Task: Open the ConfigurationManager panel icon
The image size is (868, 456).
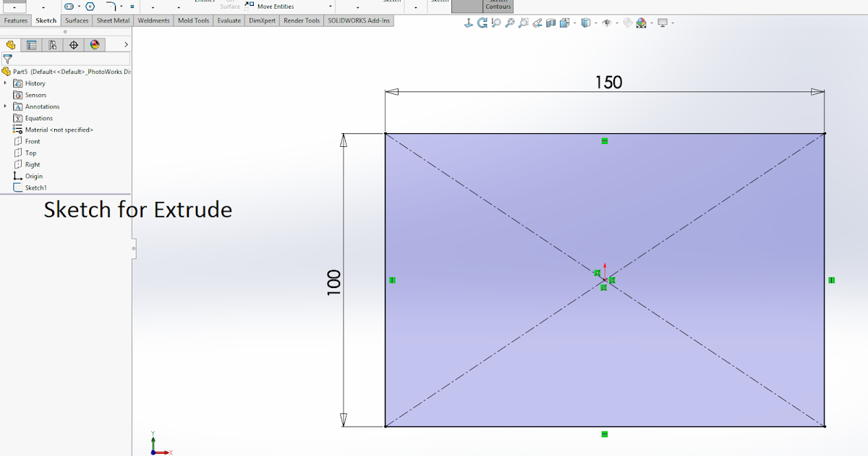Action: click(51, 44)
